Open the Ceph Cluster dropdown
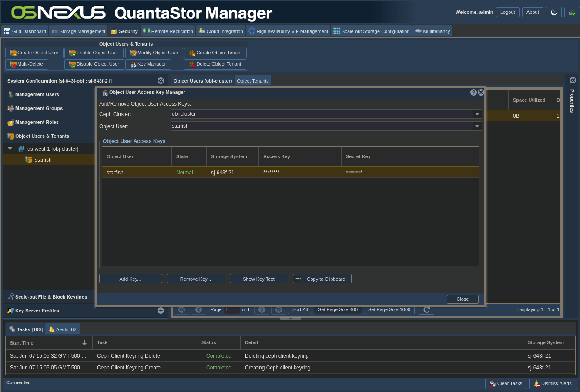 477,114
